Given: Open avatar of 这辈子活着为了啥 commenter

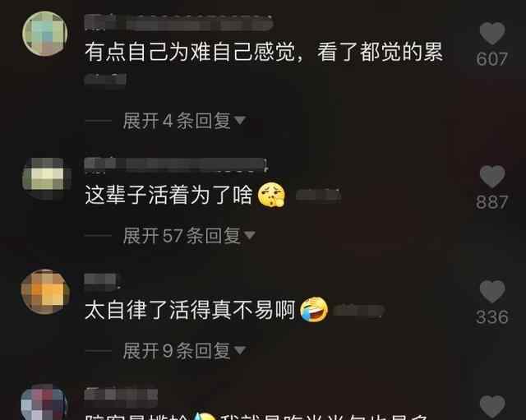Looking at the screenshot, I should [47, 178].
